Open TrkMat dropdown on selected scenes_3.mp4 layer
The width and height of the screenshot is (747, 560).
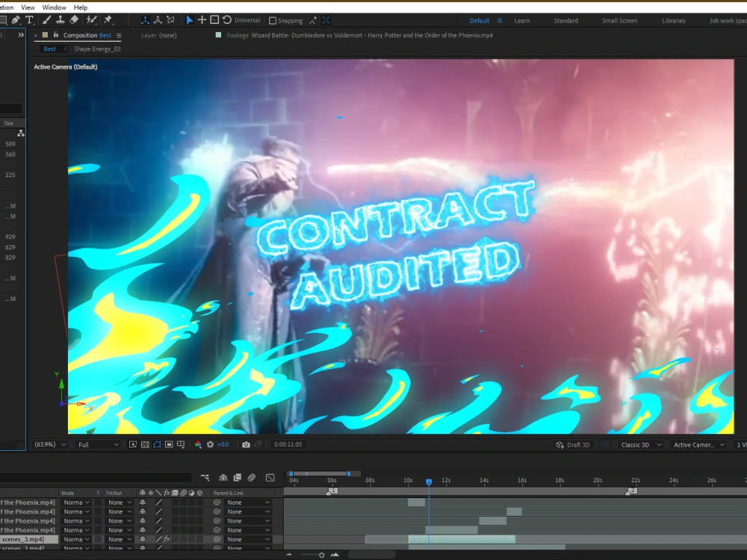(x=119, y=540)
